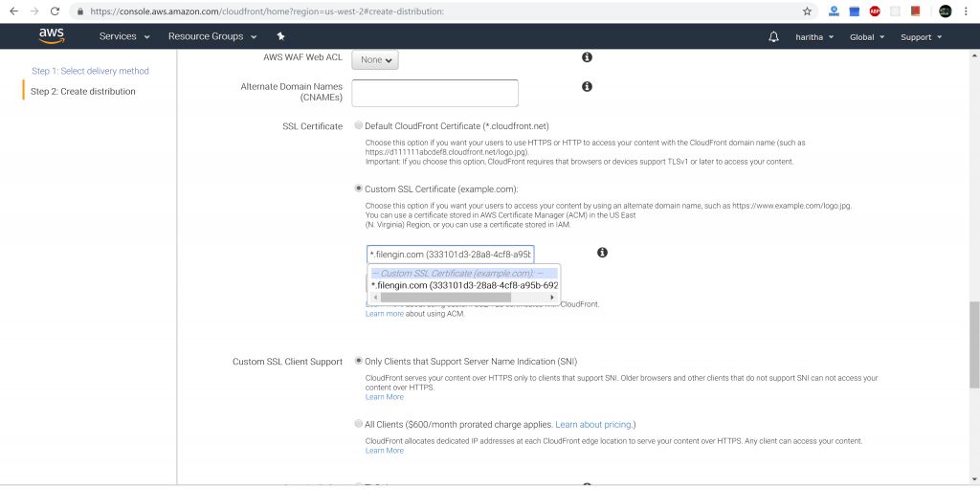This screenshot has height=489, width=980.
Task: Click info icon beside Alternate Domain Names
Action: 587,86
